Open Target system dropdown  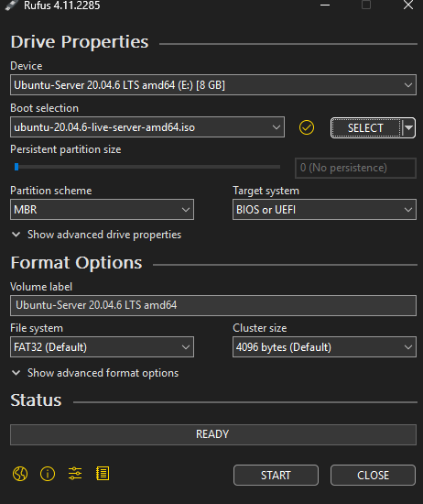point(324,210)
